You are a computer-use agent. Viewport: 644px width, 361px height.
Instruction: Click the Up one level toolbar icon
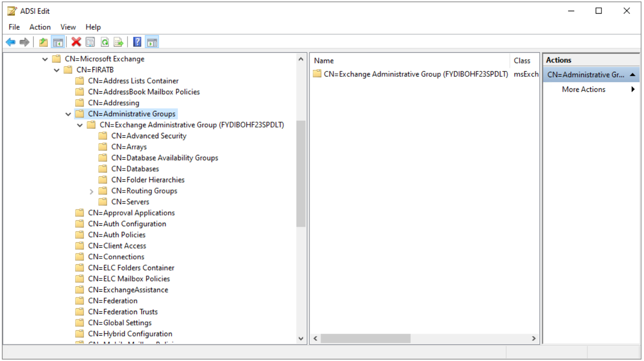click(43, 42)
